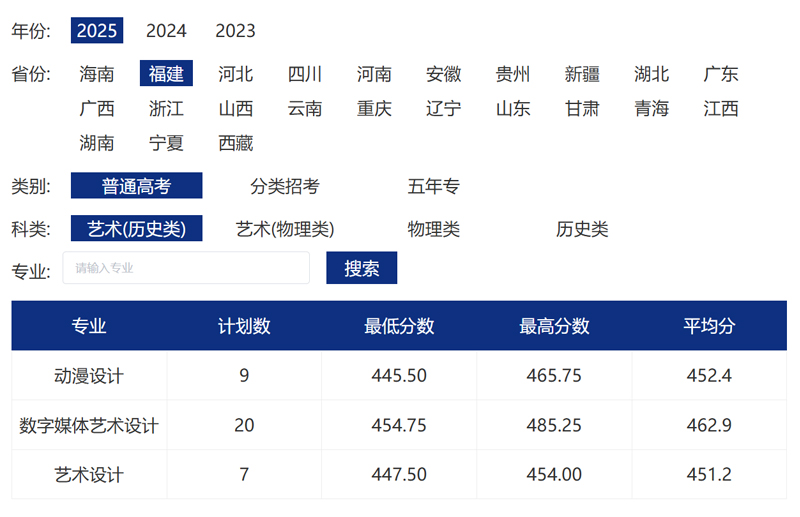This screenshot has width=800, height=517.
Task: Click the 请输入专业 input field
Action: (186, 268)
